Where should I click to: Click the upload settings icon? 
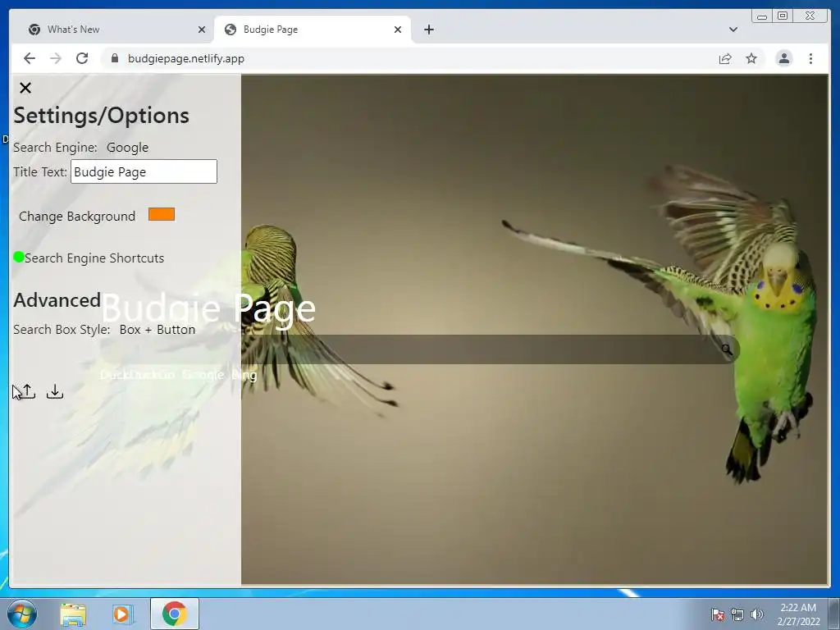(28, 391)
